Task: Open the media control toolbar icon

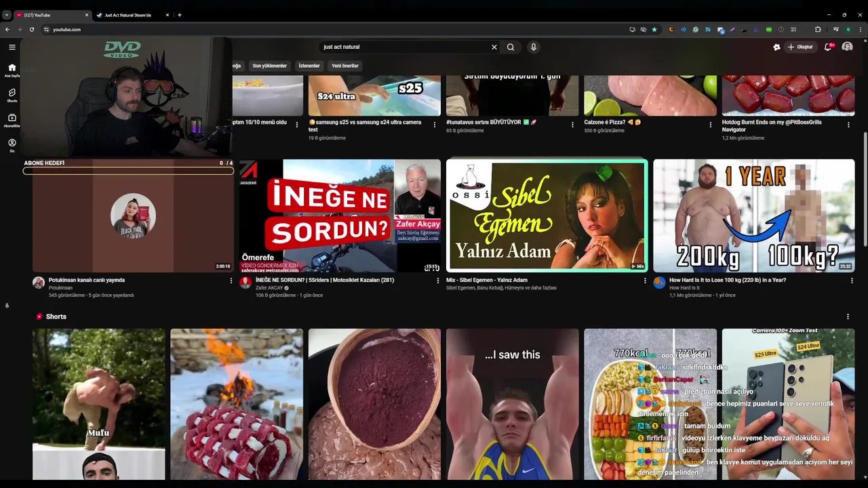Action: pos(836,29)
